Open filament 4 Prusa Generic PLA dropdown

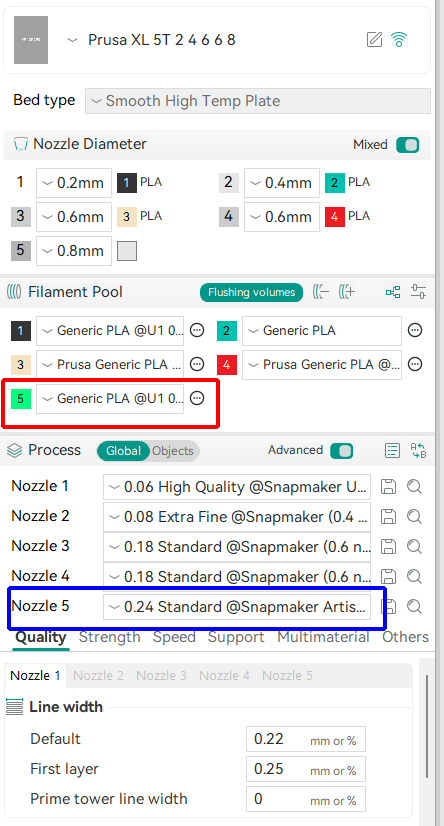(x=322, y=365)
